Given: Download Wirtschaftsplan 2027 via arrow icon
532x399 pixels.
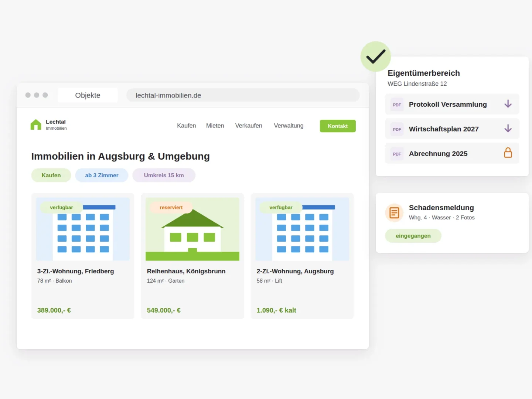Looking at the screenshot, I should pyautogui.click(x=508, y=129).
